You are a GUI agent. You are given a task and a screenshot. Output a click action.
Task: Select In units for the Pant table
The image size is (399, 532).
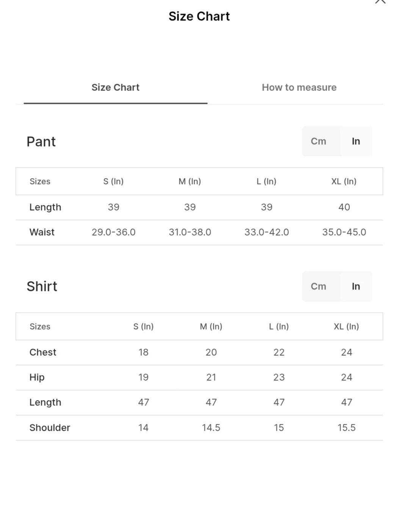coord(356,141)
